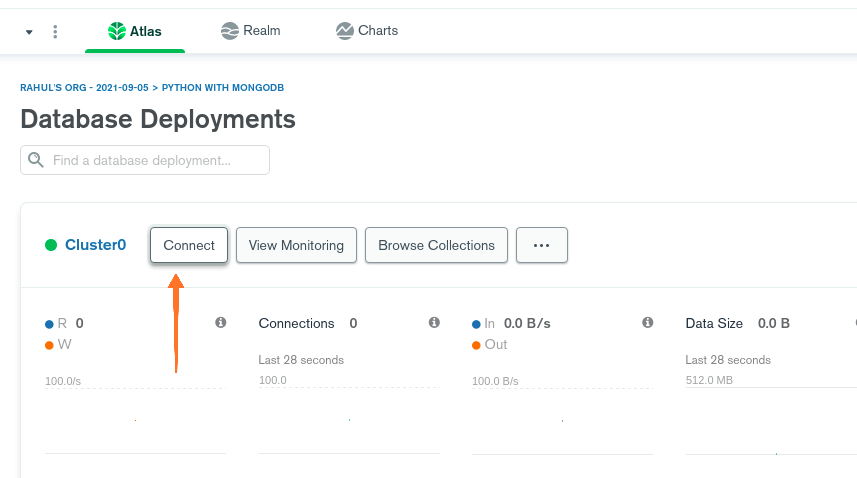
Task: Click info icon beside Connections metric
Action: (435, 322)
